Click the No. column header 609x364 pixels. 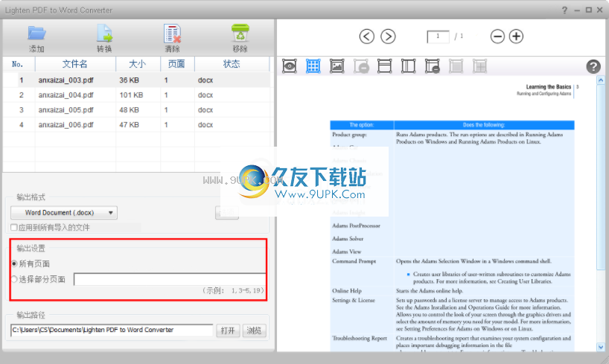(x=19, y=64)
